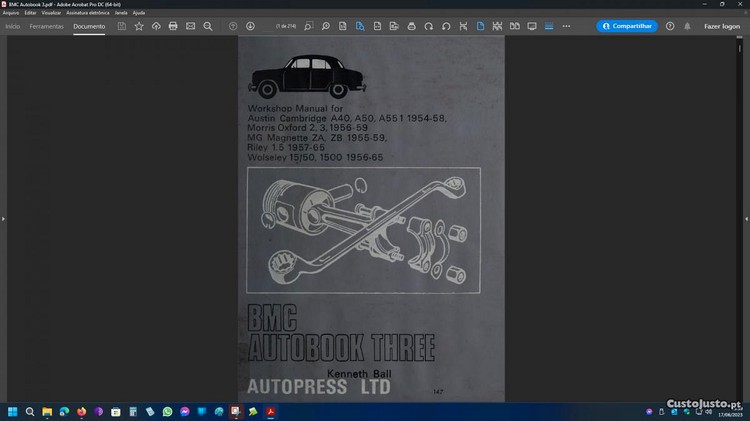Image resolution: width=750 pixels, height=421 pixels.
Task: Click the email envelope icon
Action: pos(190,26)
